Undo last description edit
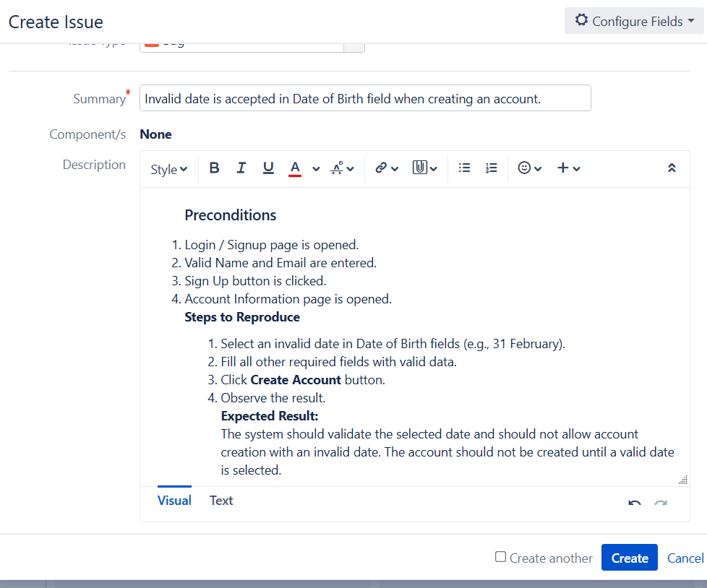Viewport: 707px width, 588px height. pos(635,502)
